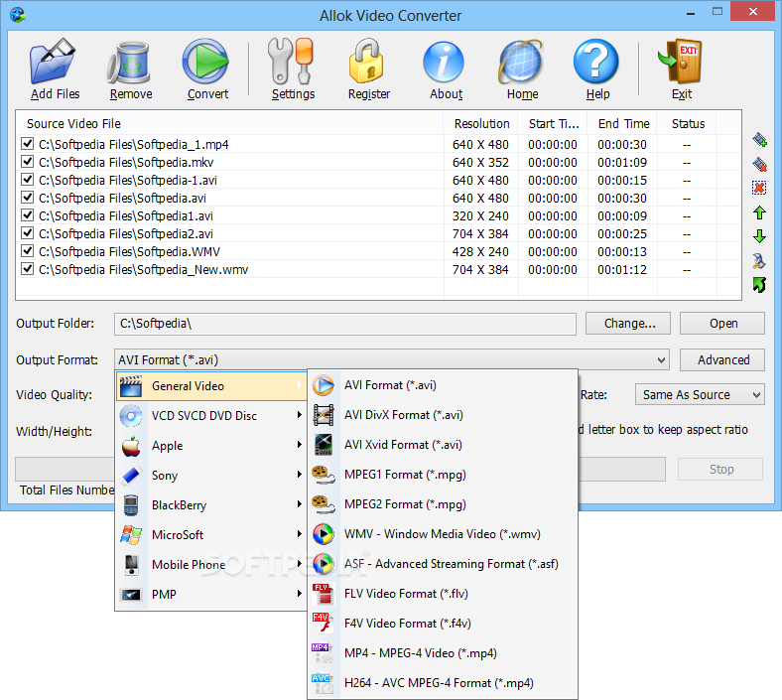782x700 pixels.
Task: Click the remove file icon beside the list
Action: click(759, 164)
